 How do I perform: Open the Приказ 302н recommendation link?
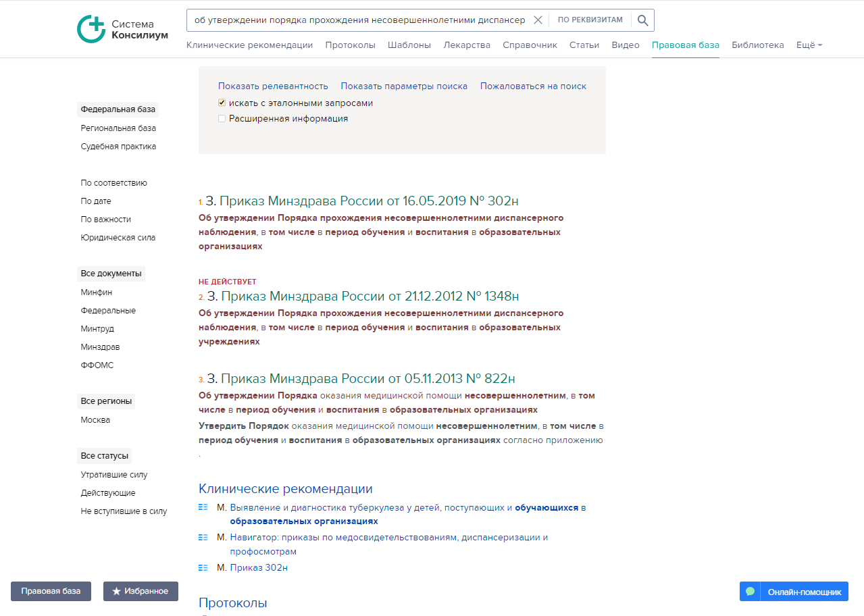click(x=259, y=567)
